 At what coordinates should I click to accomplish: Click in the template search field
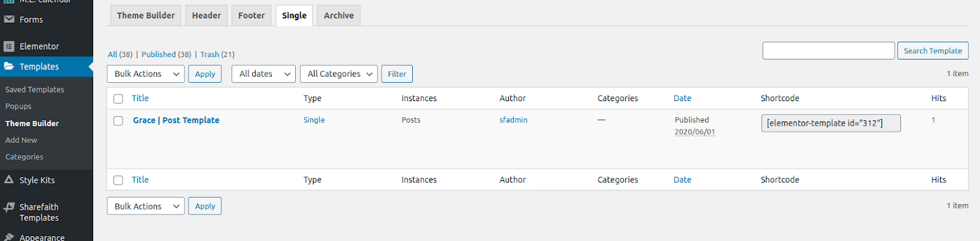pyautogui.click(x=828, y=50)
